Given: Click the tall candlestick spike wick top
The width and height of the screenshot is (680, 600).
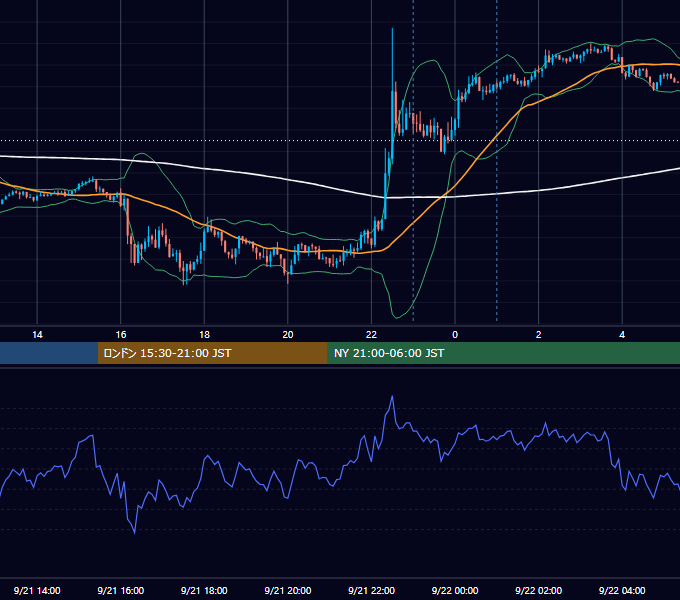Looking at the screenshot, I should point(392,29).
